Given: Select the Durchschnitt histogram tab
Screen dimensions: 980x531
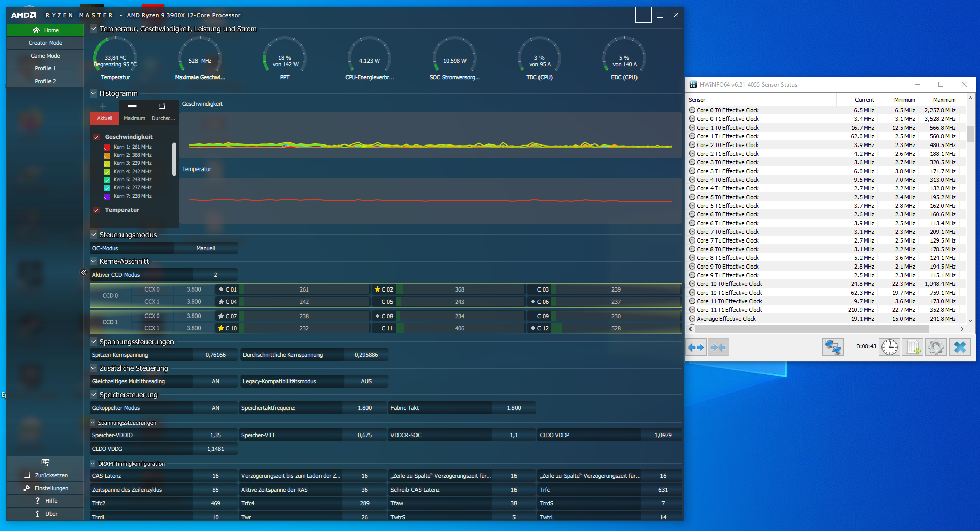Looking at the screenshot, I should [x=163, y=118].
